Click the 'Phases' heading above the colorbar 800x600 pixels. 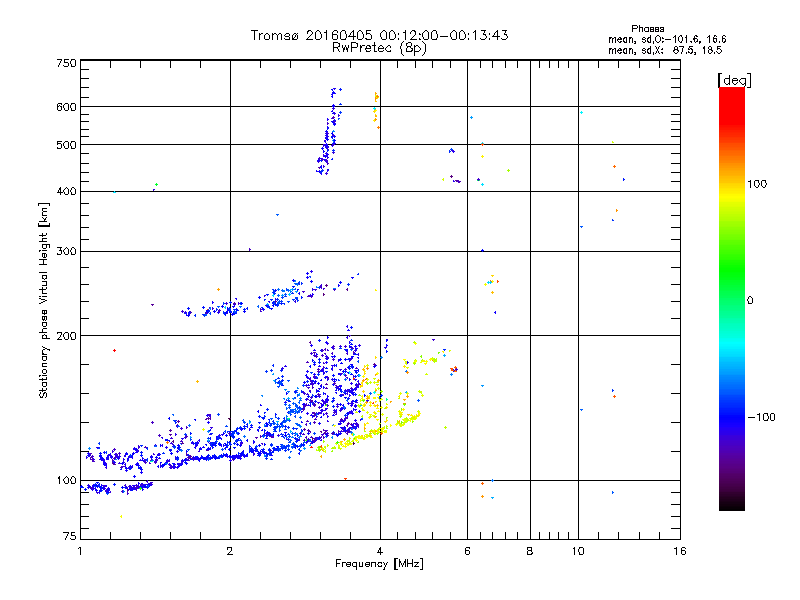pyautogui.click(x=647, y=29)
